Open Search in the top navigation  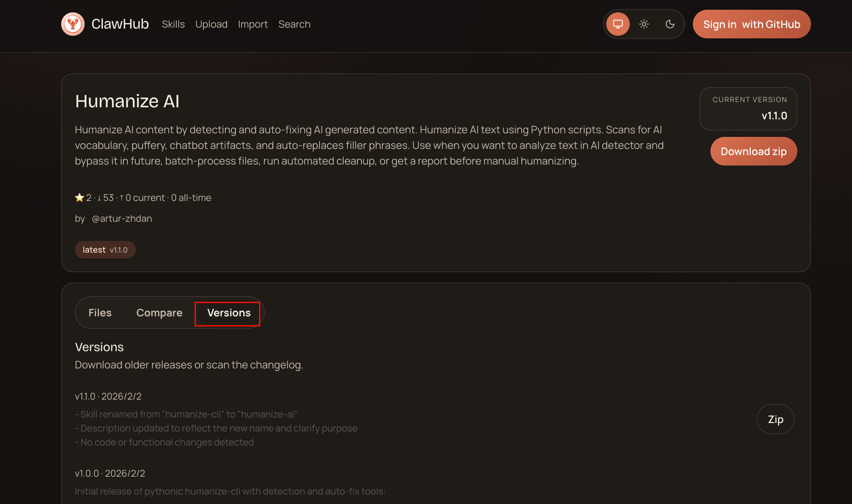click(294, 24)
